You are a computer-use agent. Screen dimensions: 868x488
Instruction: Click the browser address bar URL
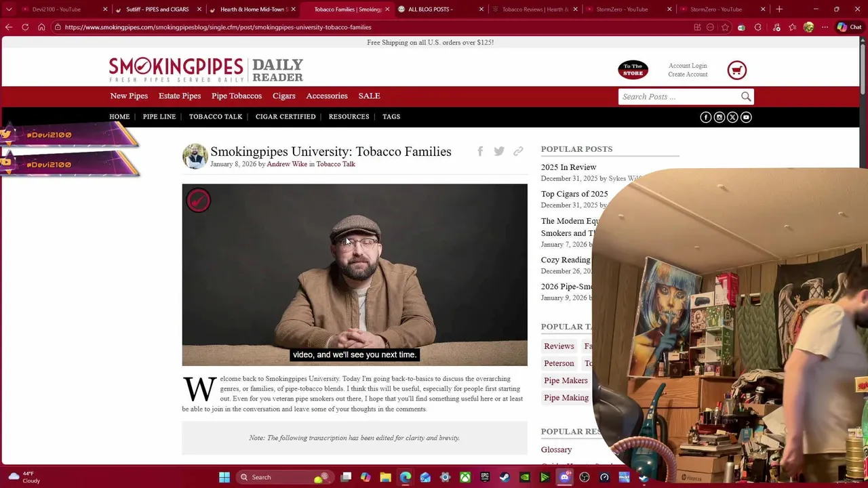[218, 27]
